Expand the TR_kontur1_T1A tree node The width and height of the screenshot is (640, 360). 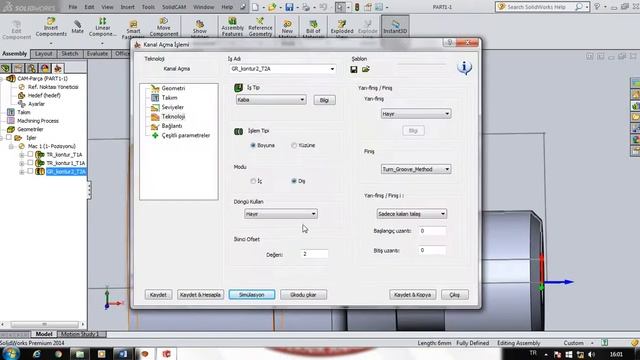pos(22,163)
